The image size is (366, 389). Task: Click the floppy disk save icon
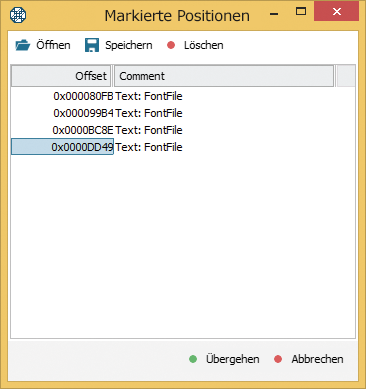[x=92, y=45]
